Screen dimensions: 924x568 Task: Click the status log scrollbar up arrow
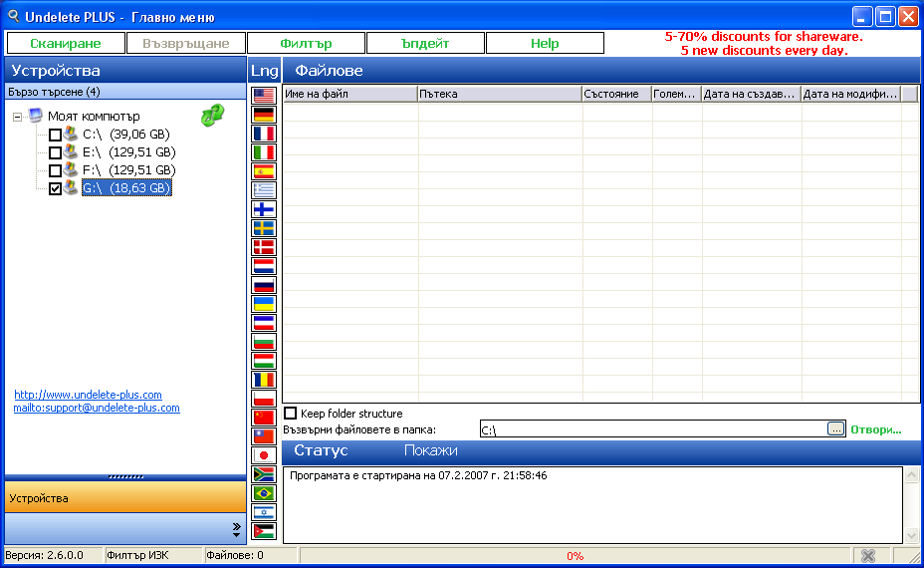point(911,474)
